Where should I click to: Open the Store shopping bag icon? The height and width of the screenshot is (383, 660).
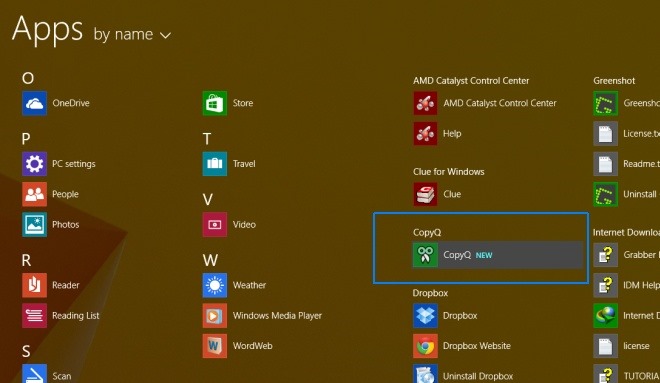[215, 103]
